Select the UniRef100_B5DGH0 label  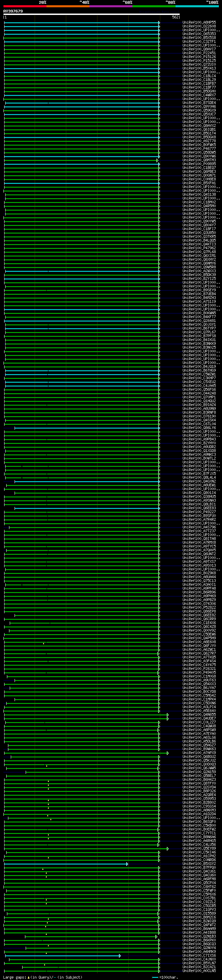tap(199, 91)
